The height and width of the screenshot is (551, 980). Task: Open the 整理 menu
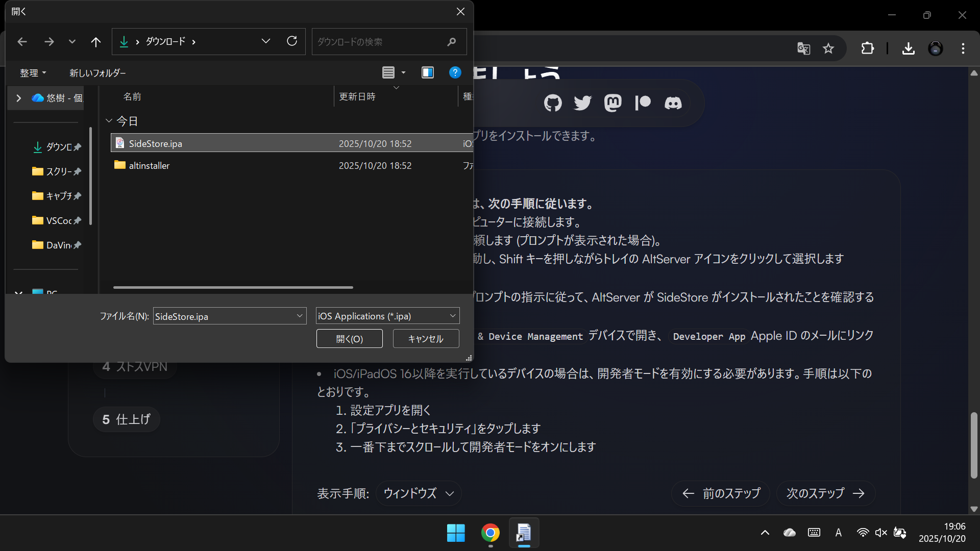pos(33,73)
